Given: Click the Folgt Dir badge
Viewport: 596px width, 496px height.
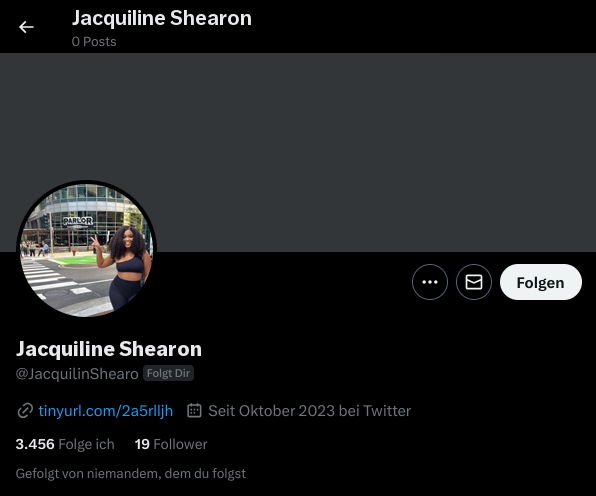Looking at the screenshot, I should click(168, 373).
